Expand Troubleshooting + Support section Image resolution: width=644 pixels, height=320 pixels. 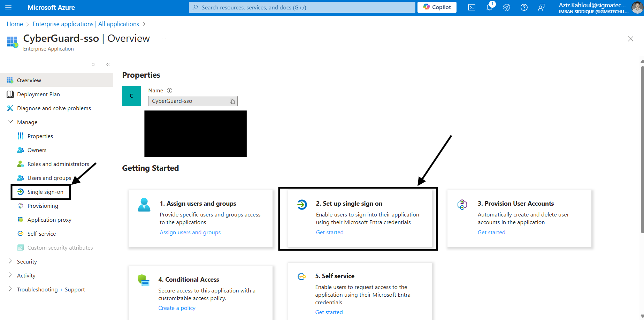coord(10,289)
